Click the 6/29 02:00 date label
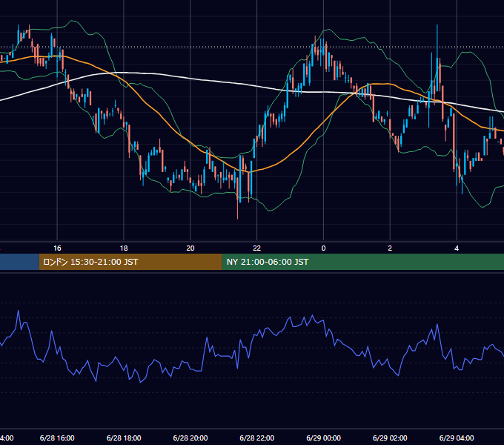Image resolution: width=504 pixels, height=445 pixels. point(390,438)
